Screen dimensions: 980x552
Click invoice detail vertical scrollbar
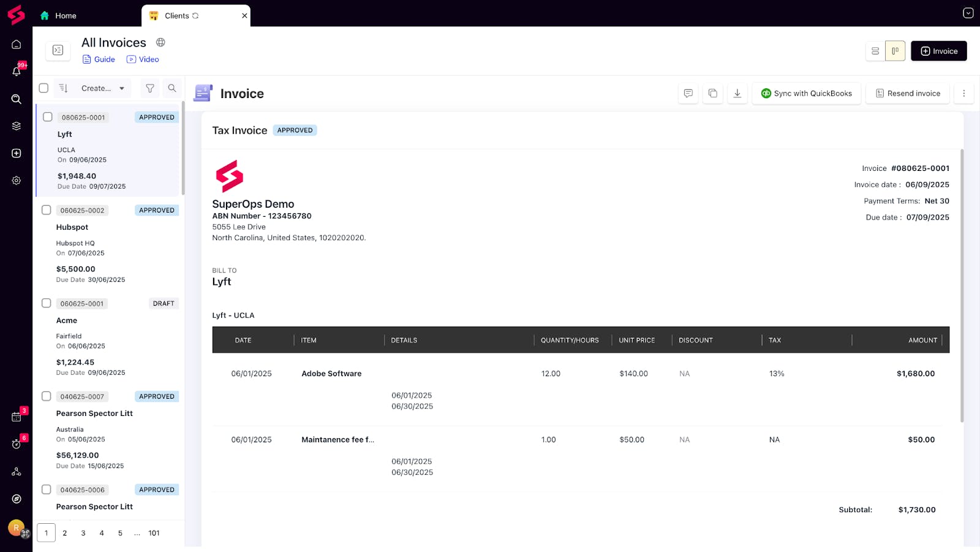(962, 285)
